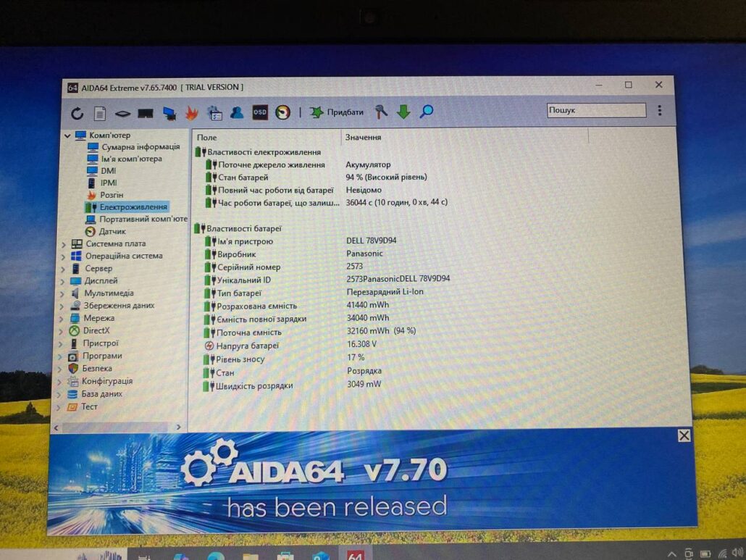Click the flat chip icon in the toolbar
The width and height of the screenshot is (746, 560).
click(x=122, y=113)
